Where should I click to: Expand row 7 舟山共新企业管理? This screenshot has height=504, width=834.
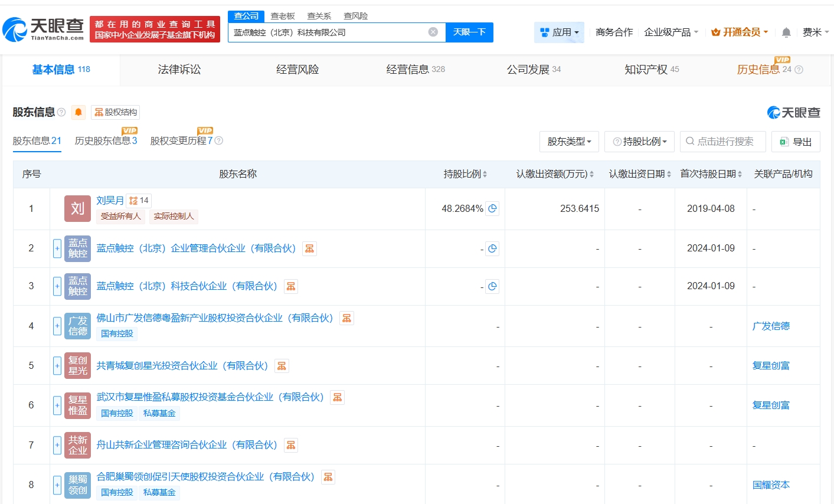coord(57,445)
